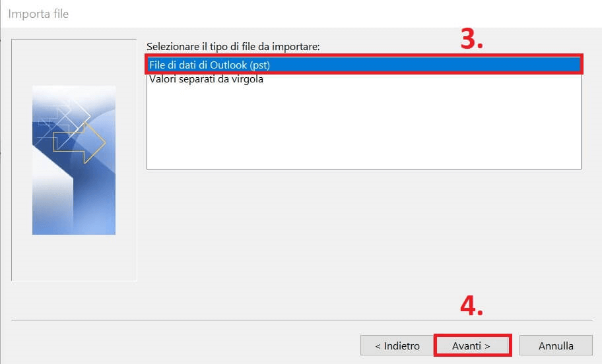Click the Selezionare il tipo di file label
602x364 pixels.
click(x=233, y=47)
